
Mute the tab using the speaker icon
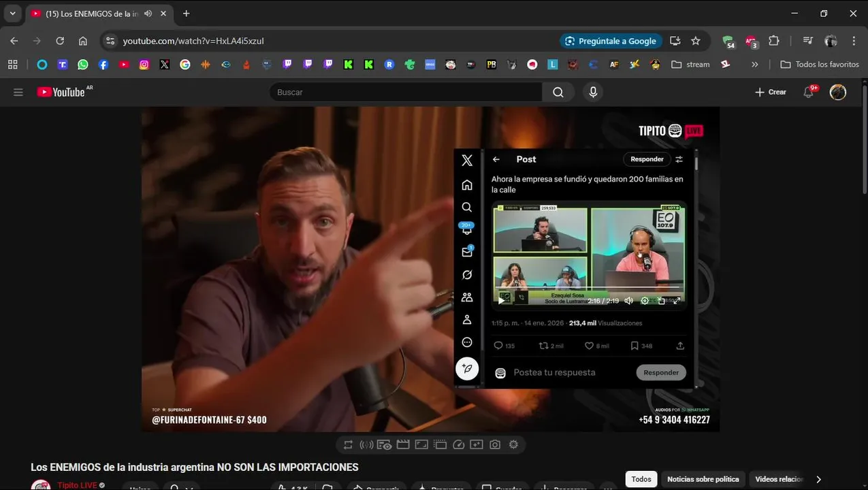(x=148, y=14)
